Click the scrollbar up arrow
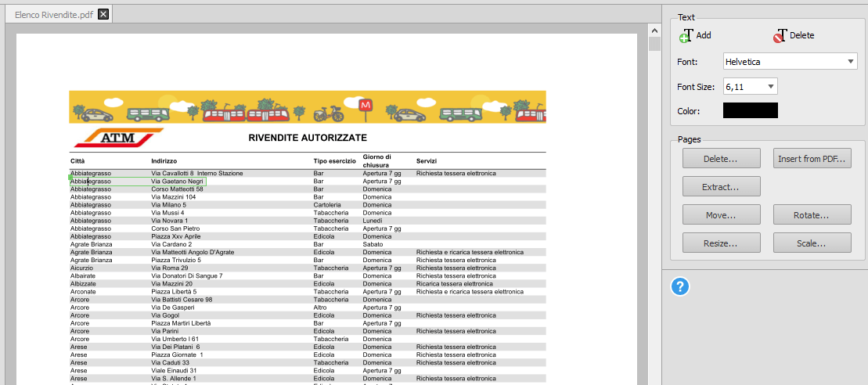Image resolution: width=868 pixels, height=385 pixels. point(655,31)
